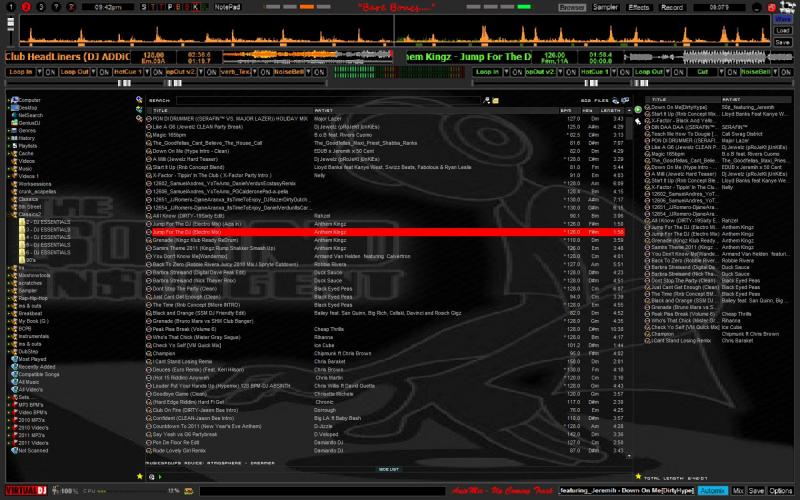The width and height of the screenshot is (800, 500).
Task: Toggle ON for right deck HotCue 1
Action: pyautogui.click(x=624, y=72)
